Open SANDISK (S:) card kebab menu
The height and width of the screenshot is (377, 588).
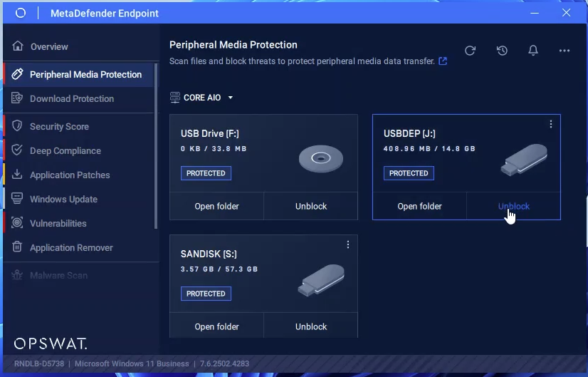click(348, 245)
